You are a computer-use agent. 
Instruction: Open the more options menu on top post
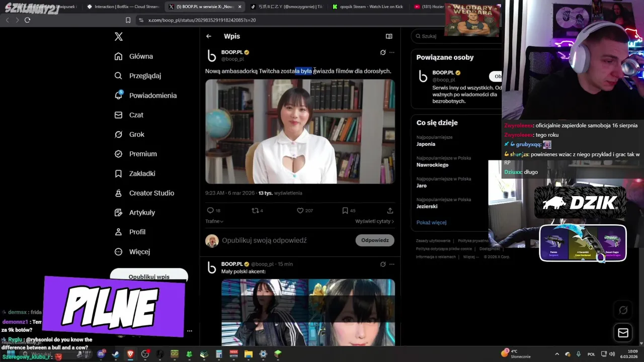392,52
